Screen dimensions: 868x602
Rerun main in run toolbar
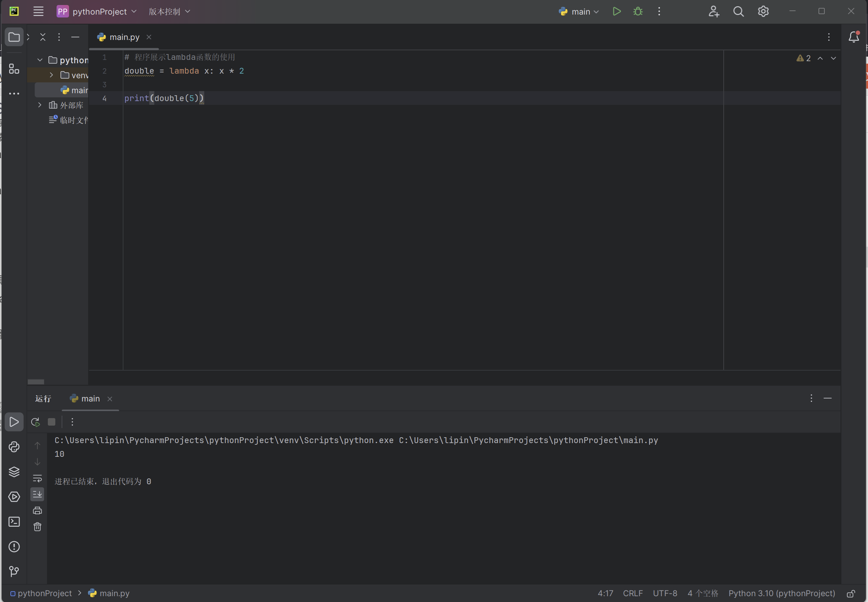35,422
